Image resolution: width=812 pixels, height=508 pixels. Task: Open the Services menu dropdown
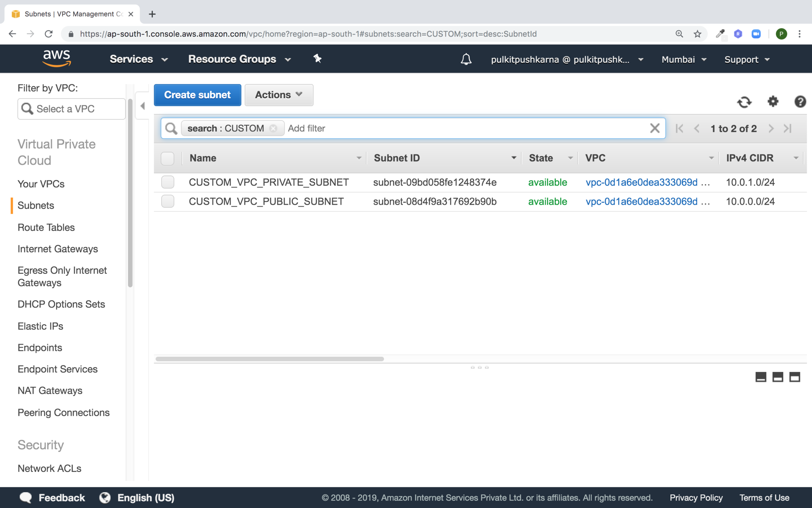(138, 59)
